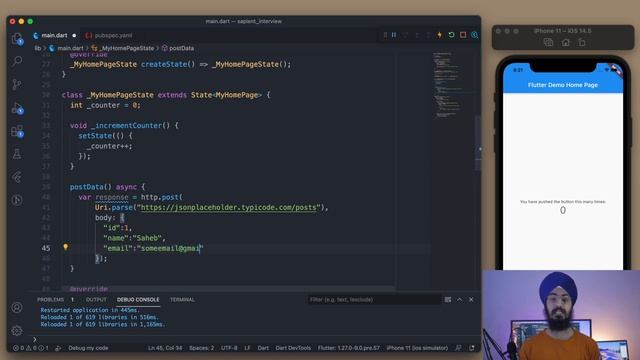
Task: Select language mode 'Dart' in status bar
Action: (263, 348)
